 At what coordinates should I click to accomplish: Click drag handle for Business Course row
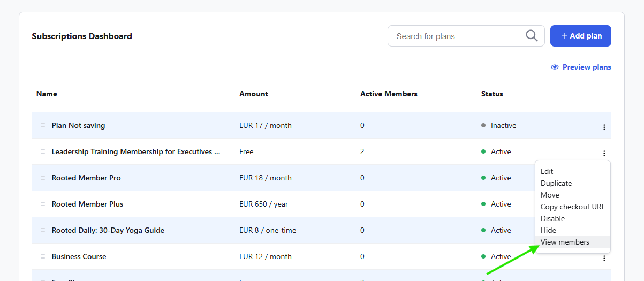43,256
